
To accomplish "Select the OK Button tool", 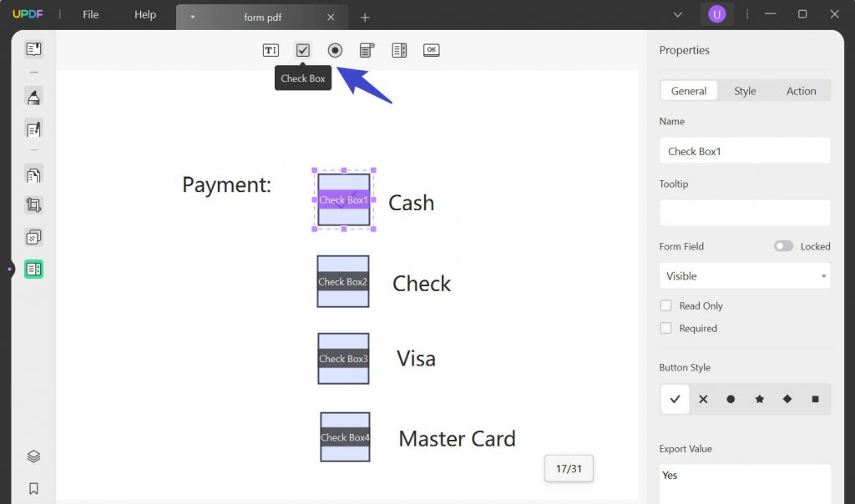I will tap(431, 50).
